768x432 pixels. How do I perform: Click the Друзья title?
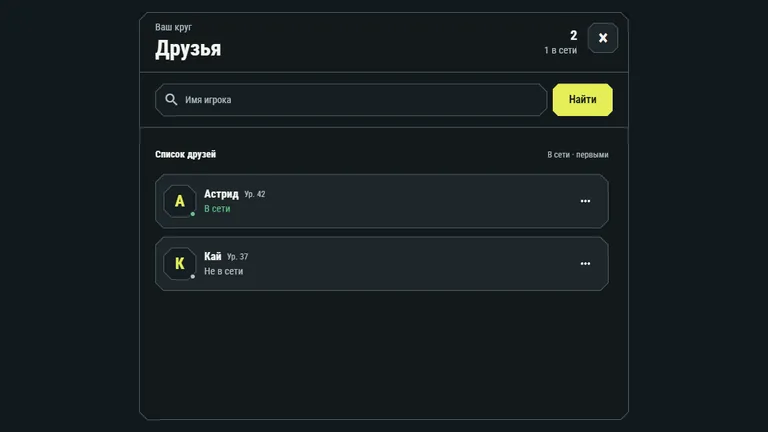[x=188, y=48]
